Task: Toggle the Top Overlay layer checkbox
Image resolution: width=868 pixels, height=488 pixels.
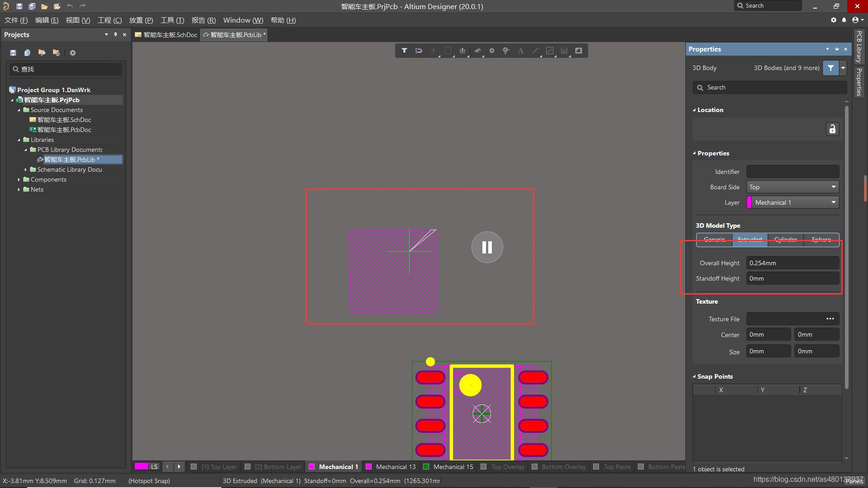Action: click(484, 467)
